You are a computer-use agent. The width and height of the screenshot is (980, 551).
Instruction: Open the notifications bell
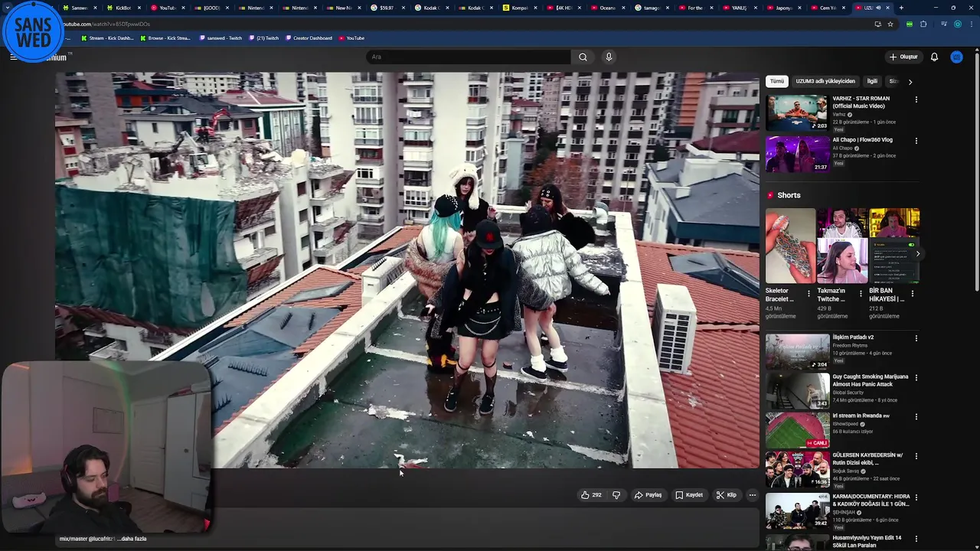934,57
